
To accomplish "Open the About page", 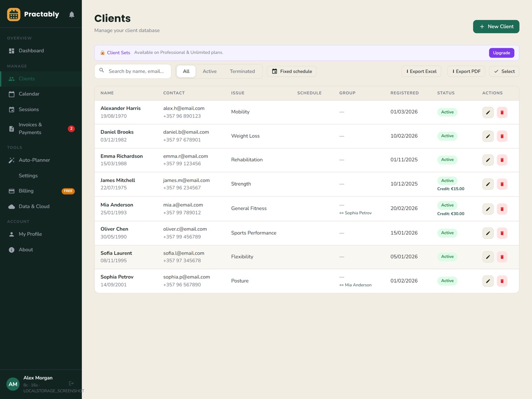I will 41,250.
